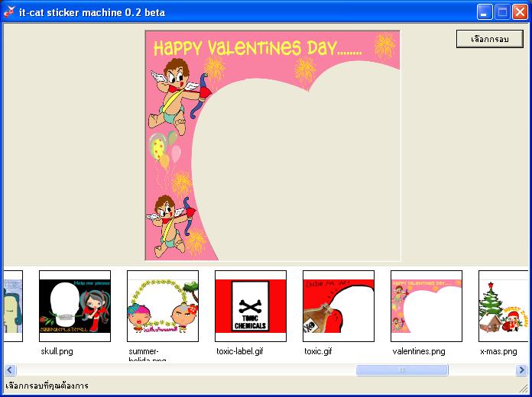This screenshot has width=532, height=397.
Task: Pick the toxic-label.gif thumbnail image
Action: click(251, 305)
